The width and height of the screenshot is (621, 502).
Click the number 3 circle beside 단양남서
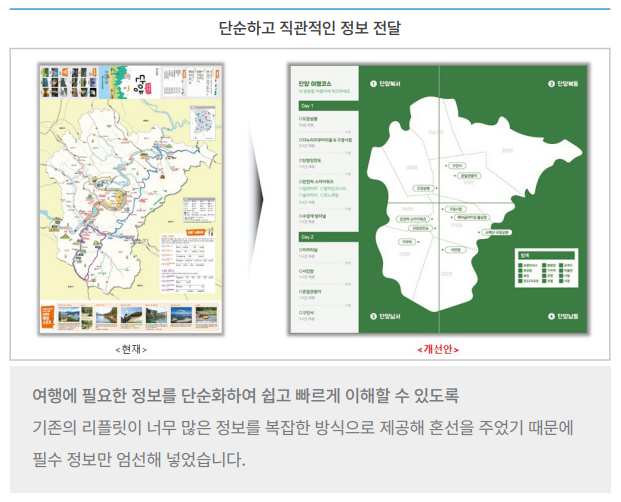pyautogui.click(x=372, y=317)
